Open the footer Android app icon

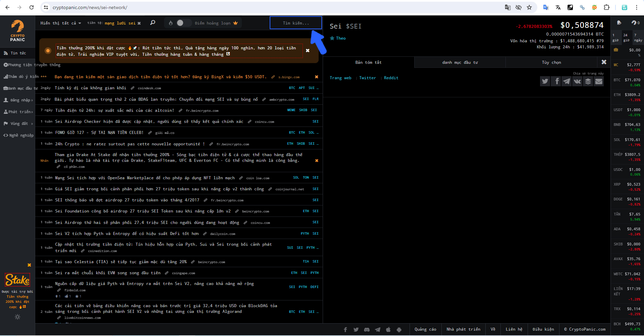pyautogui.click(x=399, y=330)
